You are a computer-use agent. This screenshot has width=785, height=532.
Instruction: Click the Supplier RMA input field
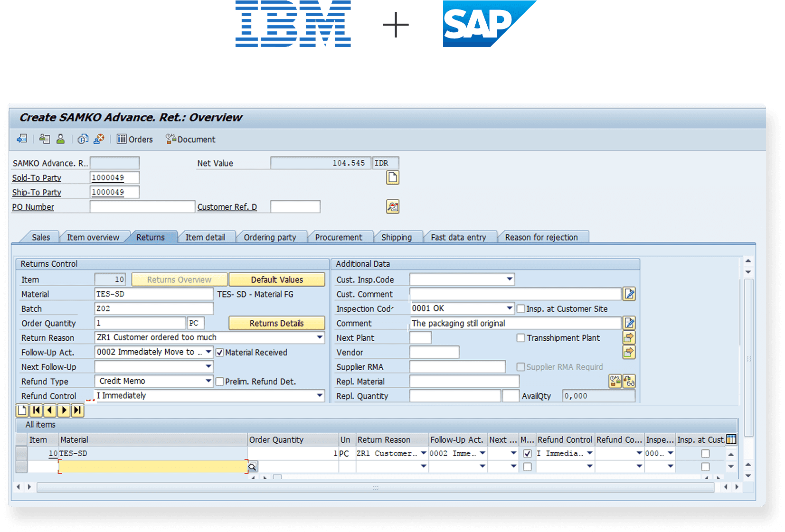[458, 366]
